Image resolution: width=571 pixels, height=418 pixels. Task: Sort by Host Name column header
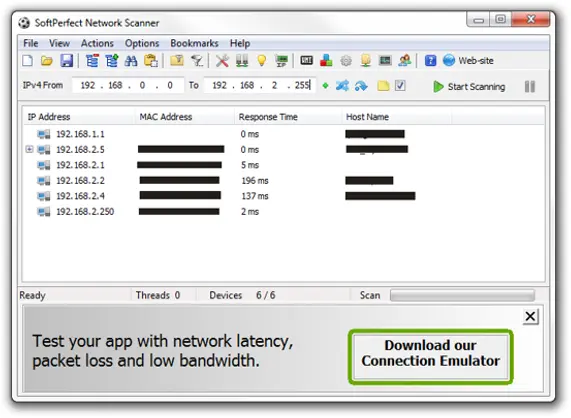point(397,117)
